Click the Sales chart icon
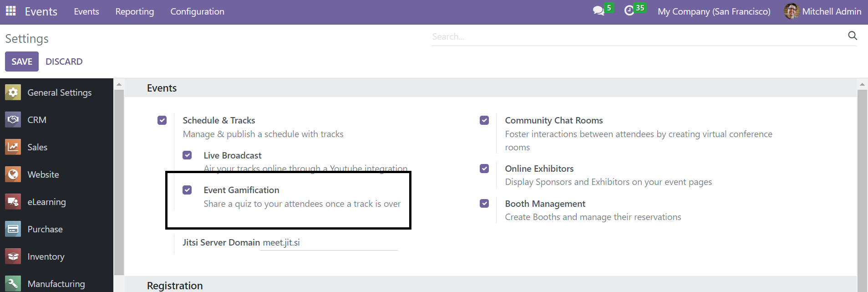 click(x=13, y=147)
